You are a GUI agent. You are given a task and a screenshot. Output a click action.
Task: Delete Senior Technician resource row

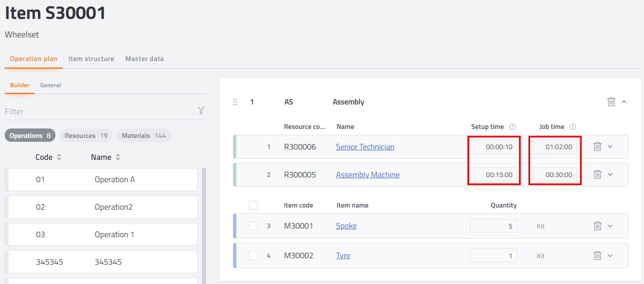[597, 146]
